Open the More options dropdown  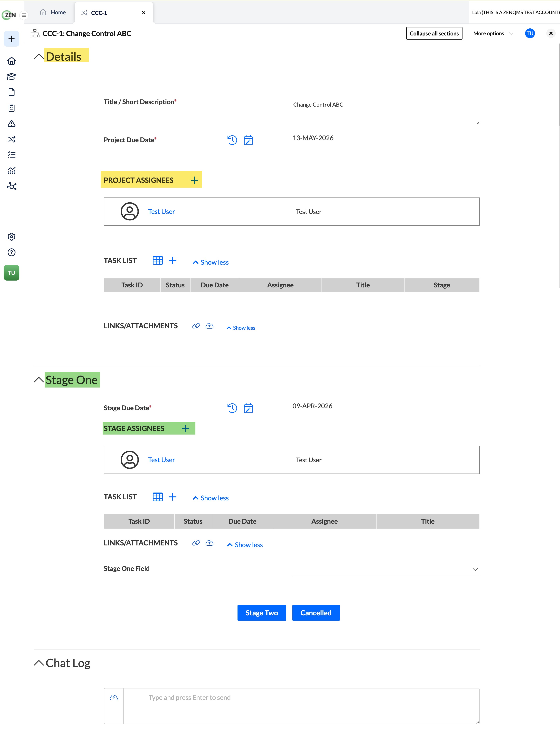pyautogui.click(x=493, y=34)
